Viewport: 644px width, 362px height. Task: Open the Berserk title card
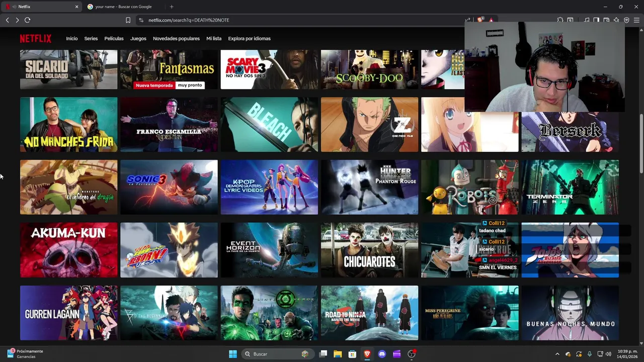pyautogui.click(x=570, y=132)
